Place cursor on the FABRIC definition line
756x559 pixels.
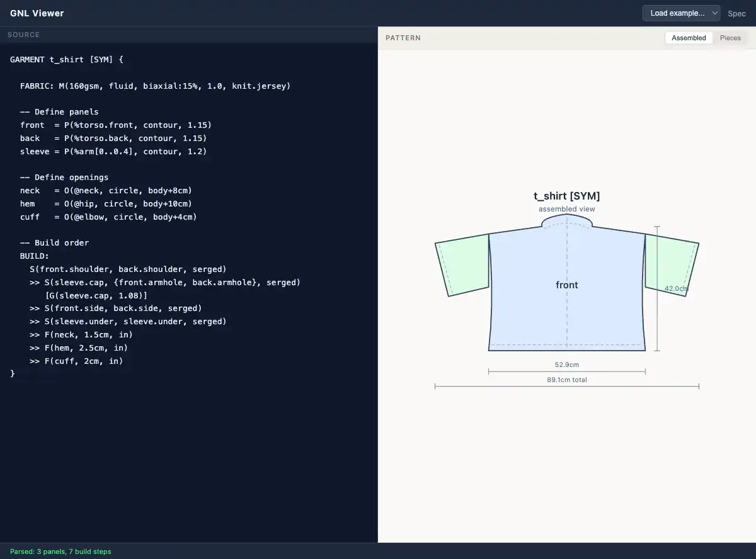[155, 86]
